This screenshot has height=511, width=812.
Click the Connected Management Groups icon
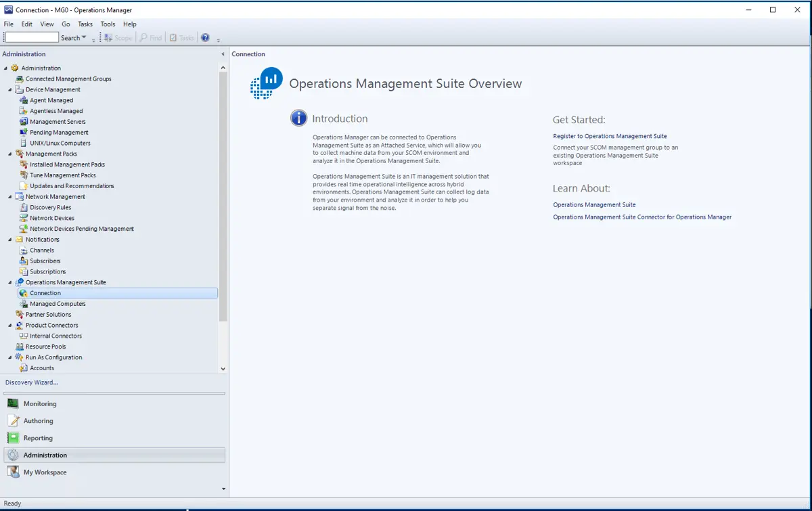[x=20, y=79]
